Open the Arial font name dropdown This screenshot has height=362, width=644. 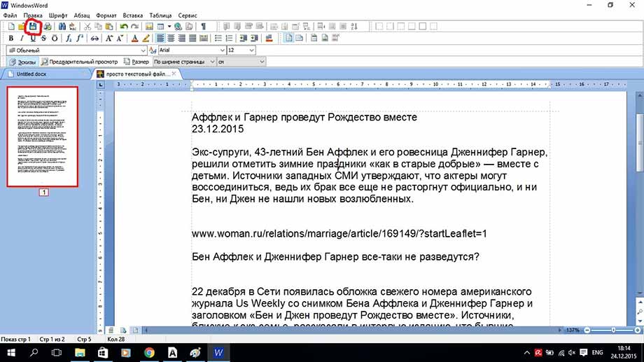coord(222,50)
